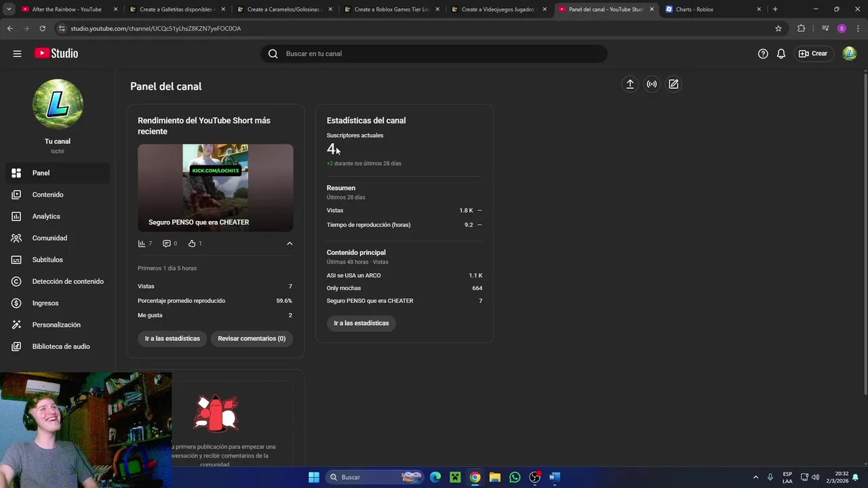Click the create post pencil icon
The image size is (868, 488).
pos(673,84)
